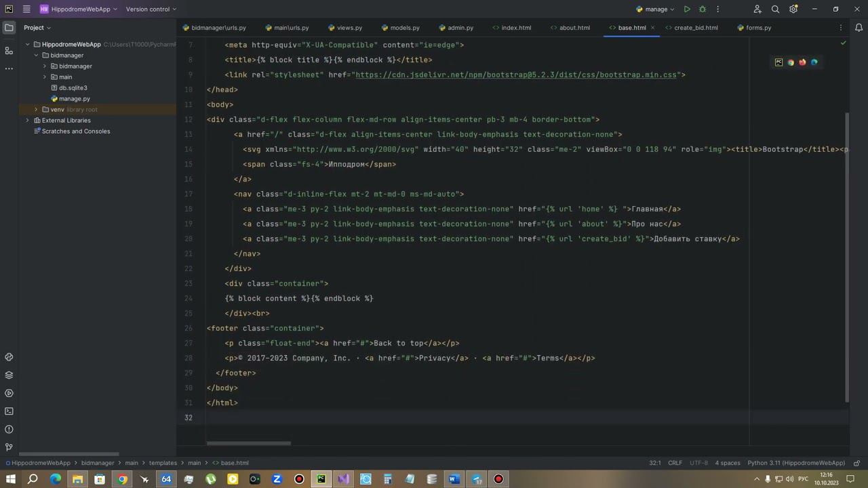Show hidden system tray icons

pos(757,479)
